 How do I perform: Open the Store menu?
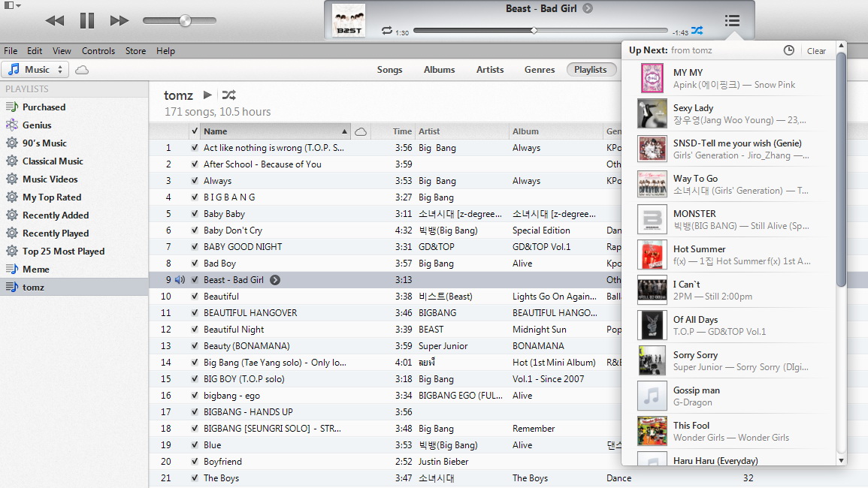pos(135,51)
